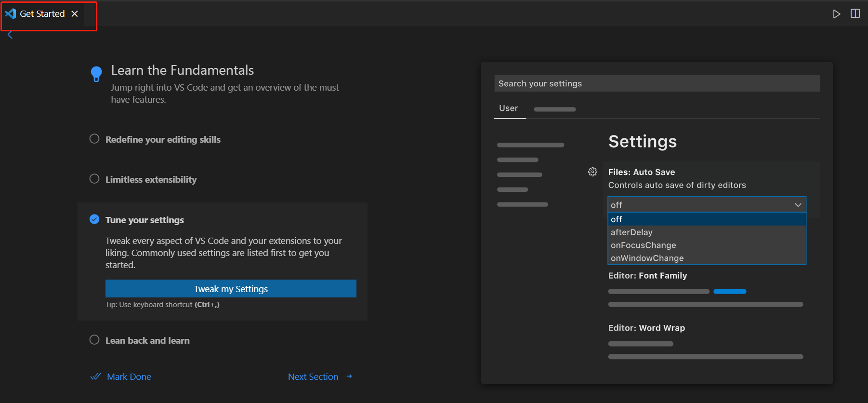Choose onFocusChange in the Auto Save list

707,245
